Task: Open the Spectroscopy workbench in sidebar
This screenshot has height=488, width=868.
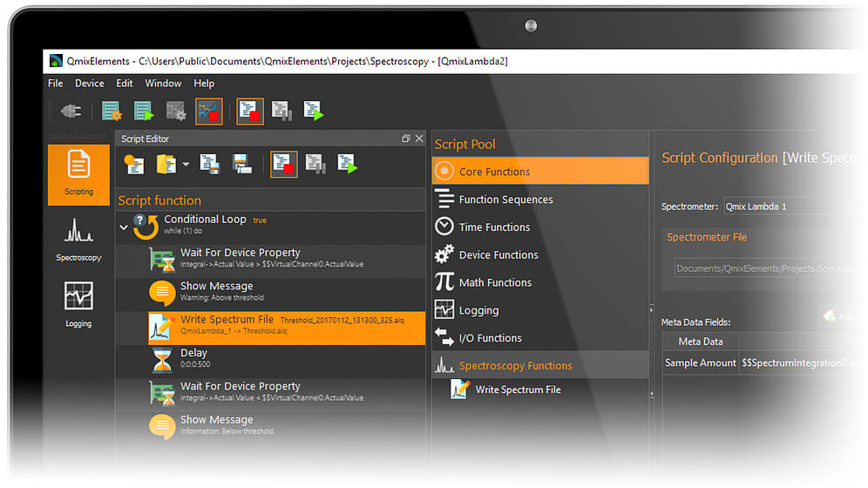Action: [78, 241]
